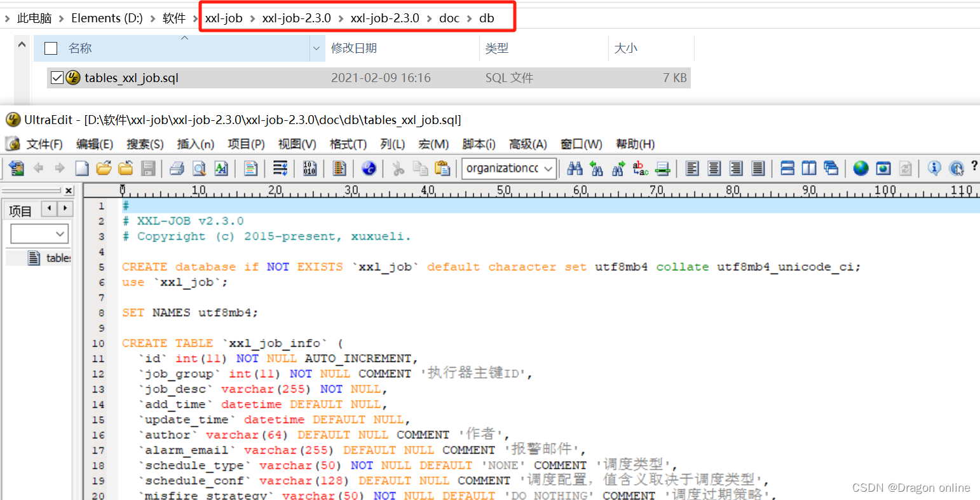Click center align paragraph icon

[x=714, y=168]
